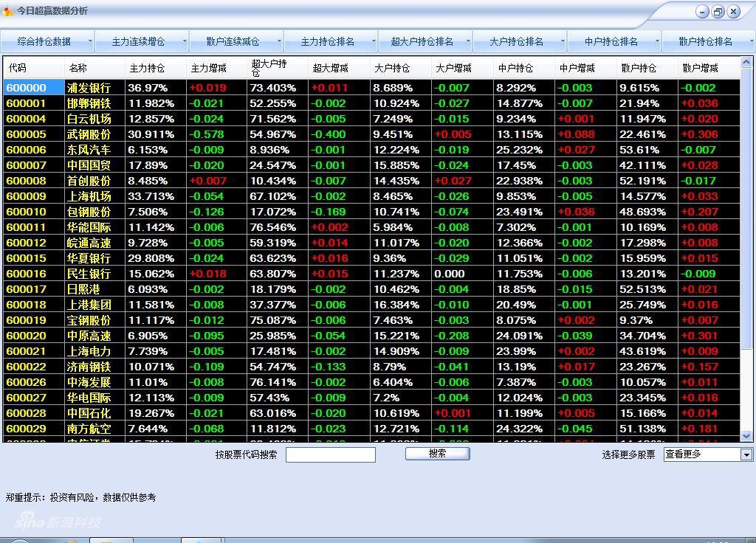Select stock name 宝钢股份
This screenshot has height=543, width=756.
[x=89, y=320]
